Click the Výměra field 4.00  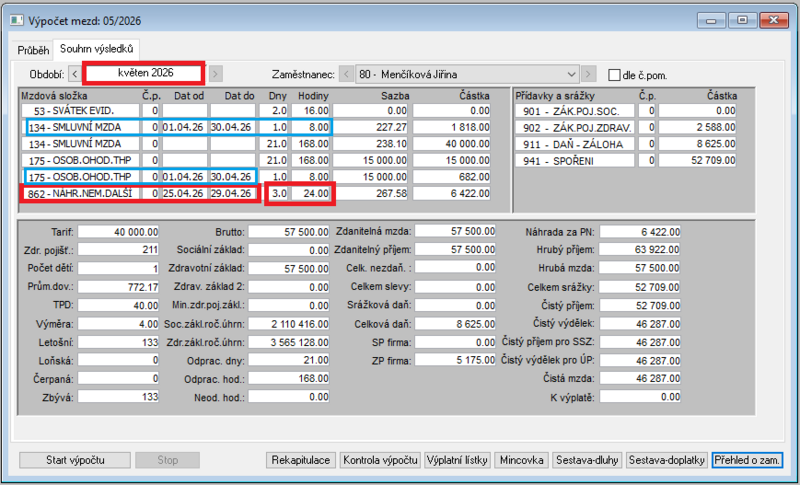coord(118,323)
